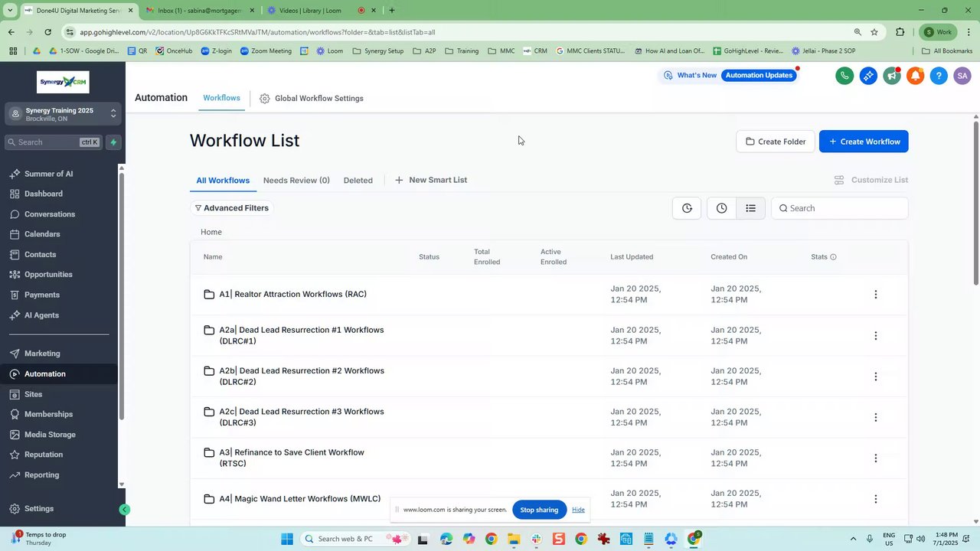
Task: Open browser extensions puzzle icon
Action: tap(900, 32)
